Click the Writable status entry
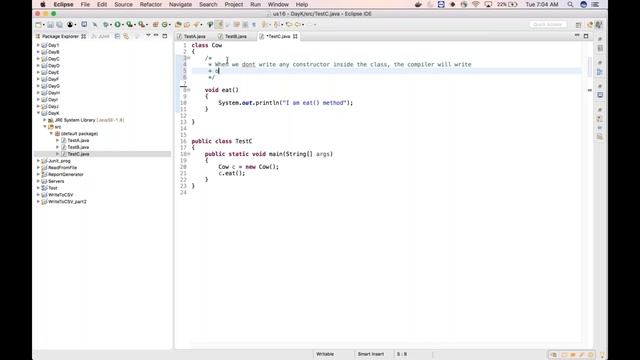The width and height of the screenshot is (640, 360). click(325, 354)
